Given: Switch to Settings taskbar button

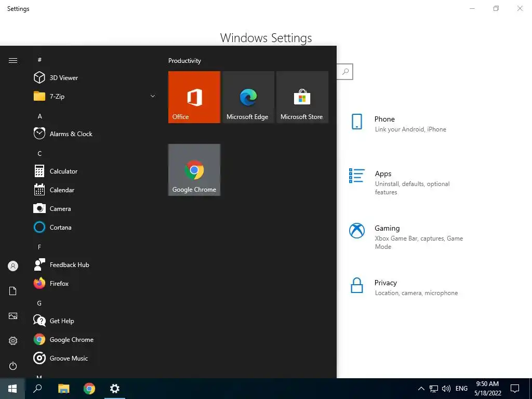Looking at the screenshot, I should (115, 389).
